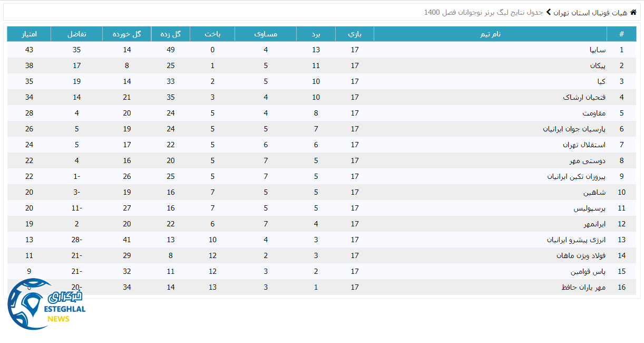Click the نام تیم column header
The width and height of the screenshot is (644, 343).
point(490,34)
